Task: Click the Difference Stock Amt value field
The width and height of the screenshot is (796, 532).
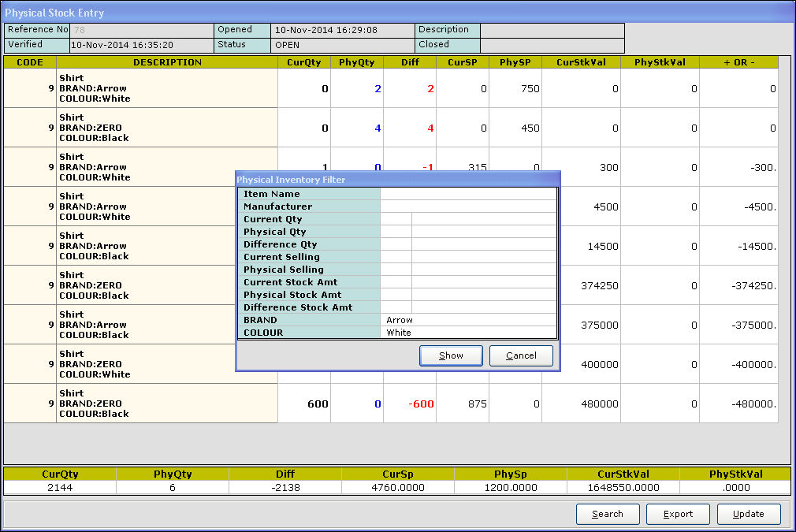Action: [484, 307]
